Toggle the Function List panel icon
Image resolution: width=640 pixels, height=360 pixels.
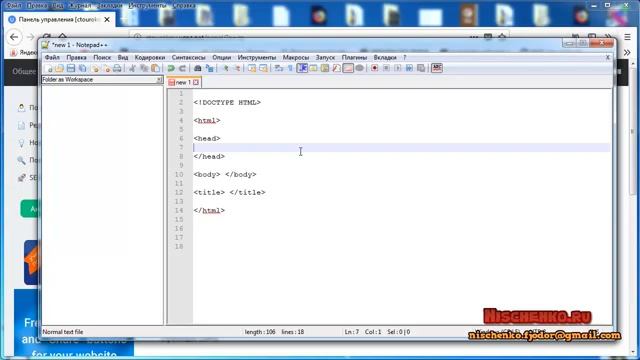336,68
